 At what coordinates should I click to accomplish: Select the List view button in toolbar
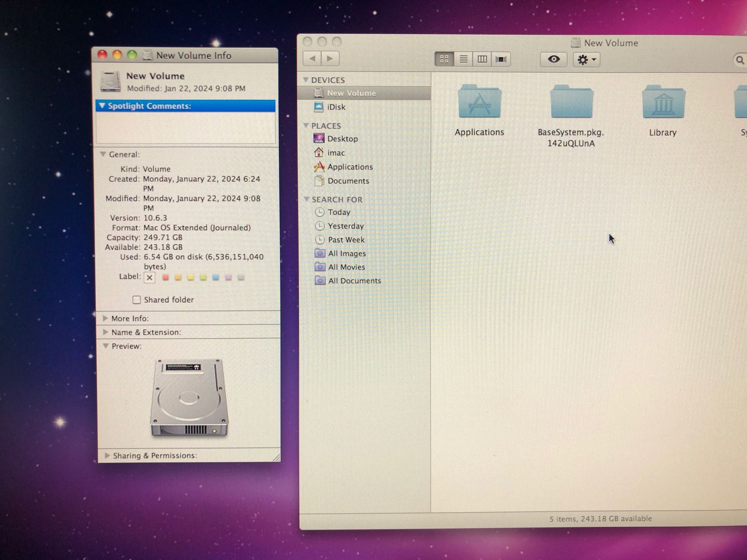(464, 59)
